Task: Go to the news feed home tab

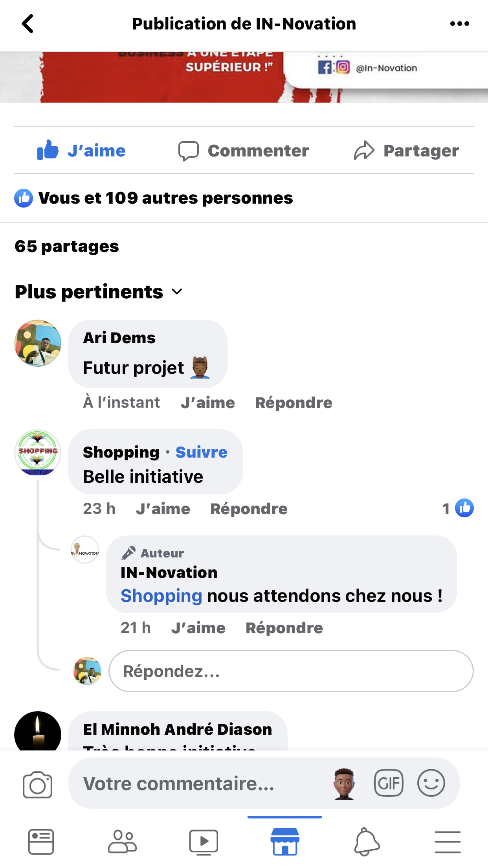Action: [x=41, y=842]
